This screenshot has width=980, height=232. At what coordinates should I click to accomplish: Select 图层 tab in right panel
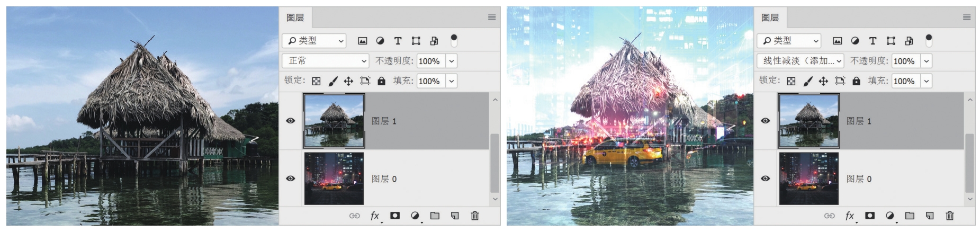point(770,17)
